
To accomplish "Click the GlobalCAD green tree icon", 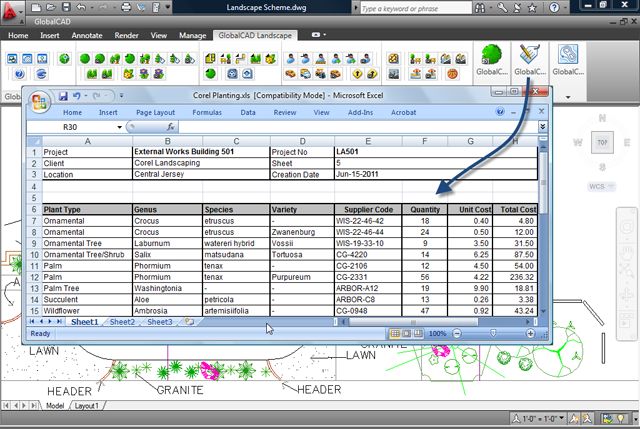I will 492,56.
